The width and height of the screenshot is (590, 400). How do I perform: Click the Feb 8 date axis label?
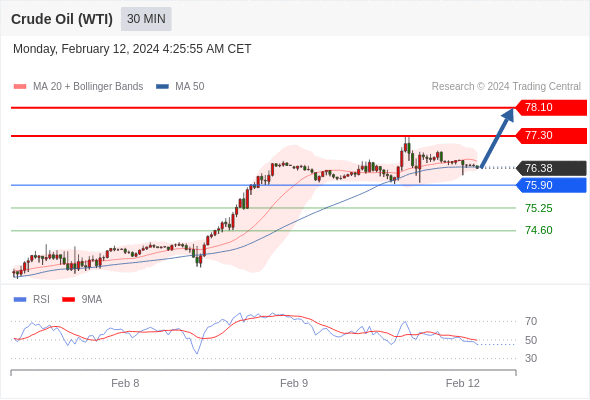click(x=125, y=383)
